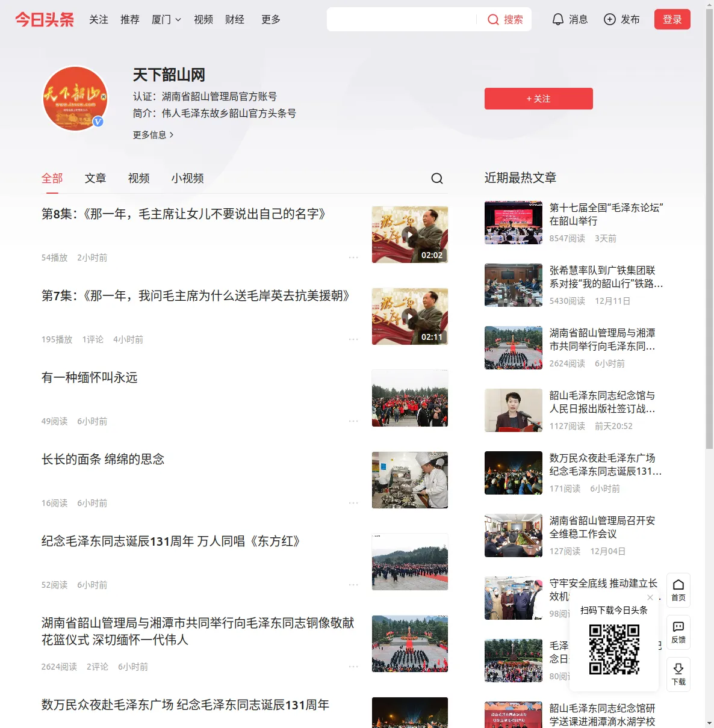Click the 天下韶山网 profile avatar
This screenshot has height=728, width=714.
tap(75, 99)
